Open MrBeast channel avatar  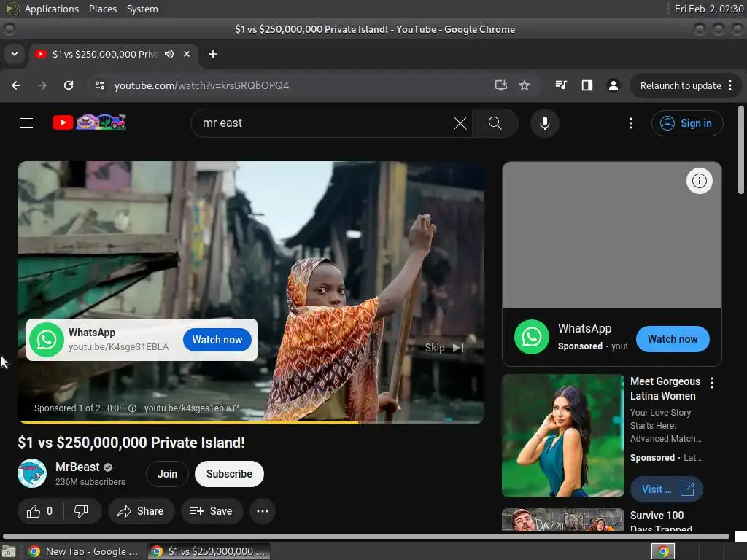click(32, 473)
